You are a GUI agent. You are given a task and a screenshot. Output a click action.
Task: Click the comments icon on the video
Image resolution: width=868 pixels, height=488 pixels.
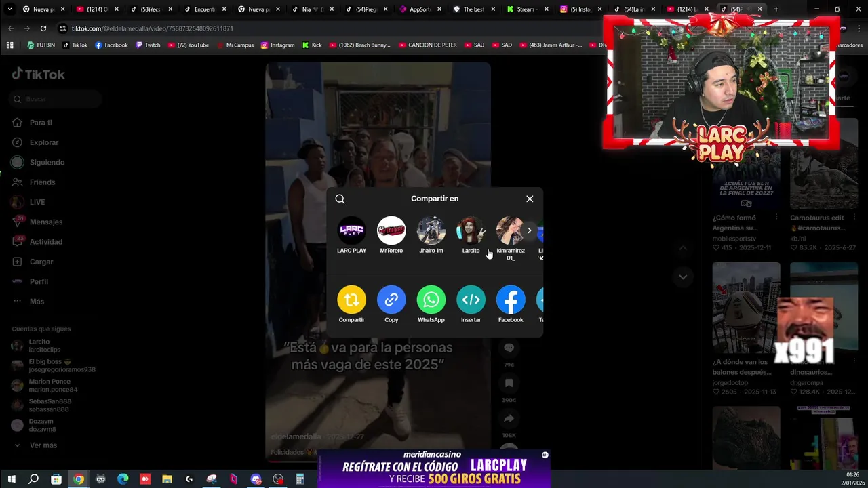point(509,348)
